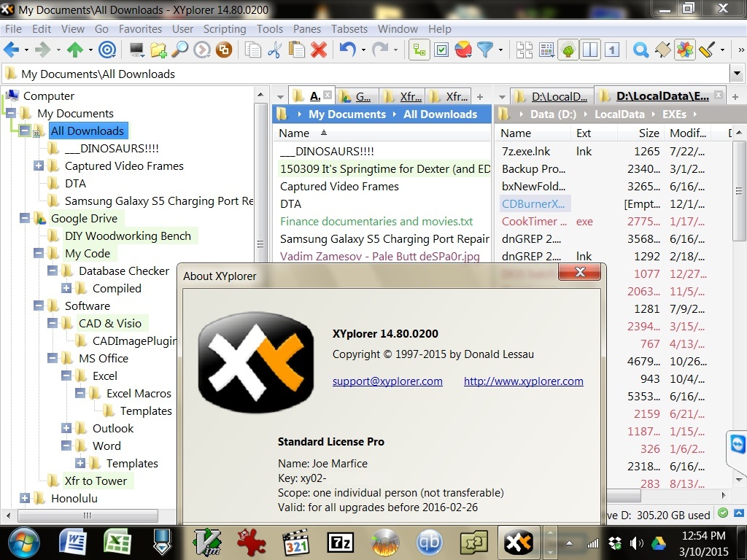Image resolution: width=747 pixels, height=560 pixels.
Task: Click the Undo toolbar icon
Action: tap(347, 50)
